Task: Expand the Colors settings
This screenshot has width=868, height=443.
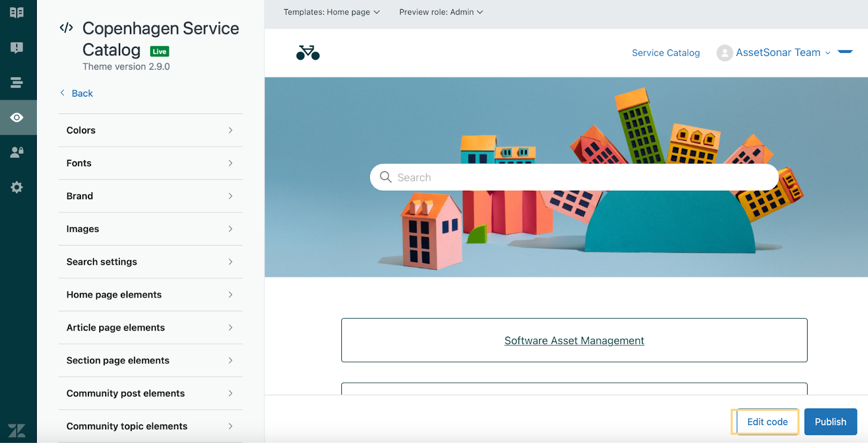Action: [x=150, y=130]
